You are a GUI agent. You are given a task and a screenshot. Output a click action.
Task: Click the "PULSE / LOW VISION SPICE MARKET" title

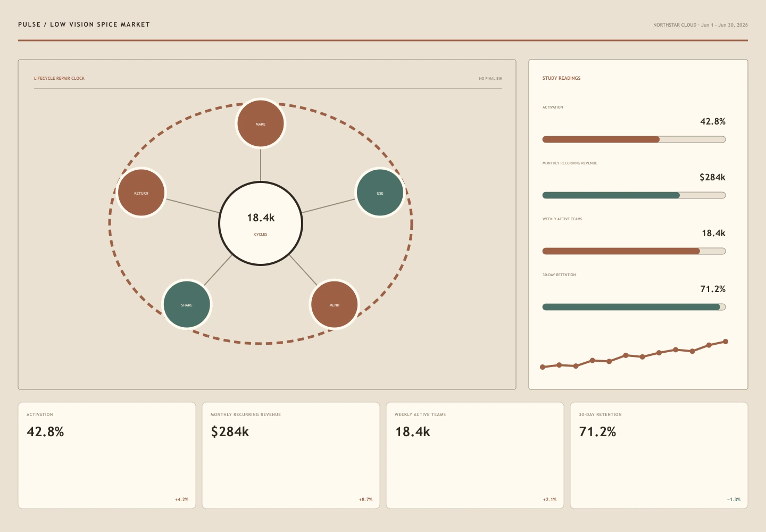tap(84, 24)
